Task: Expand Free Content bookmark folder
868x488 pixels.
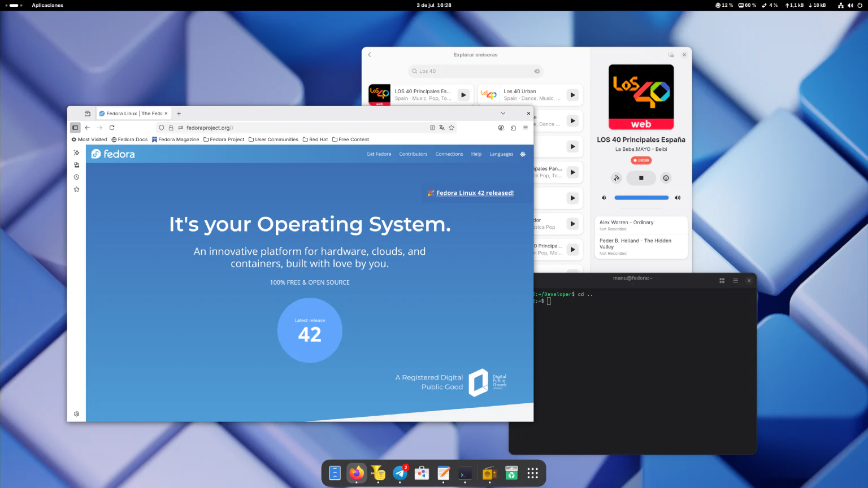Action: coord(350,140)
